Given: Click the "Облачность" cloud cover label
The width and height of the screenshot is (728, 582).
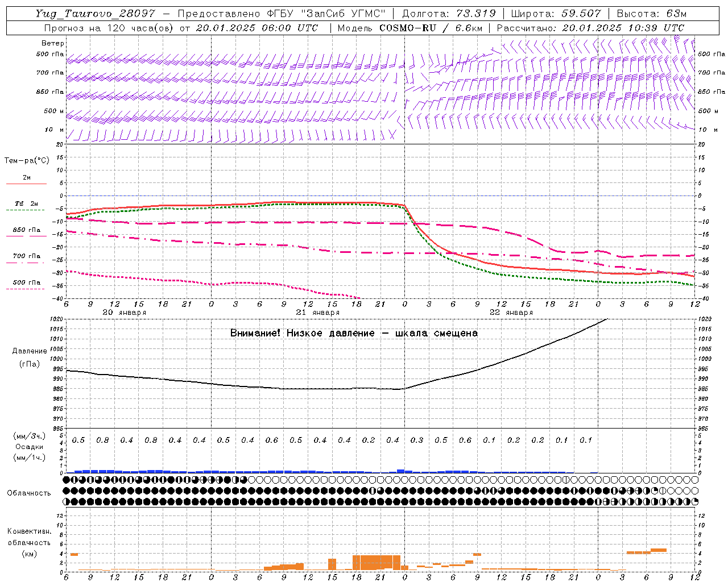Looking at the screenshot, I should point(29,493).
